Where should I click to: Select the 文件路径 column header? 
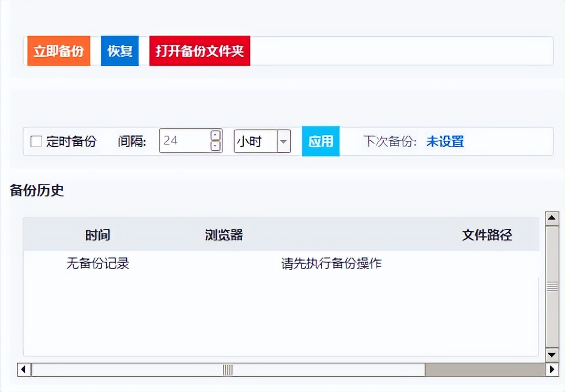click(x=486, y=234)
